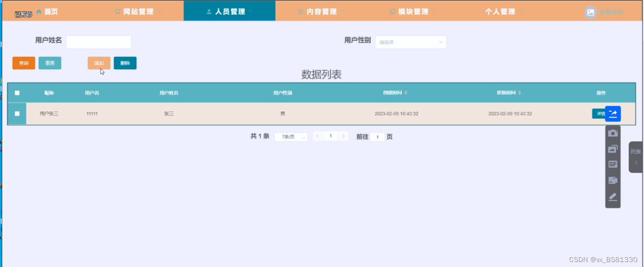Click the 共 1 条 total count
This screenshot has width=644, height=267.
tap(260, 136)
